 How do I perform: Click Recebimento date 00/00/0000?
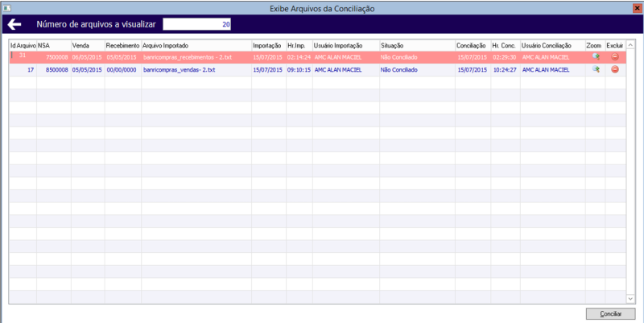[x=122, y=70]
